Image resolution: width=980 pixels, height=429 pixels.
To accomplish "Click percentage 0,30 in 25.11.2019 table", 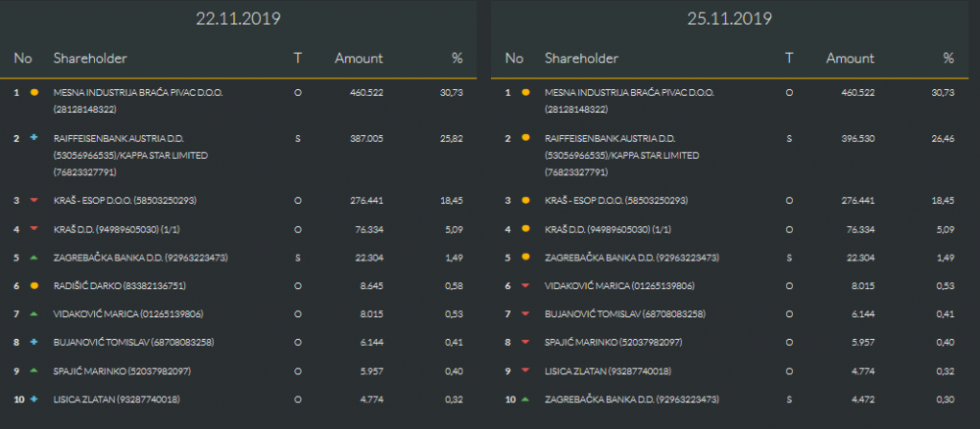I will [x=946, y=399].
